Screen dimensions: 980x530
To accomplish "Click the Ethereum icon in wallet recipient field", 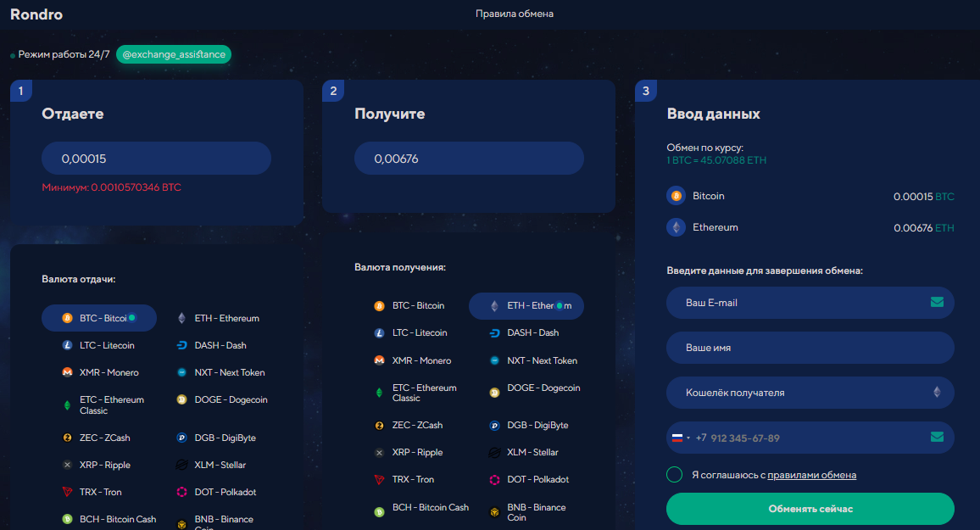I will tap(937, 392).
